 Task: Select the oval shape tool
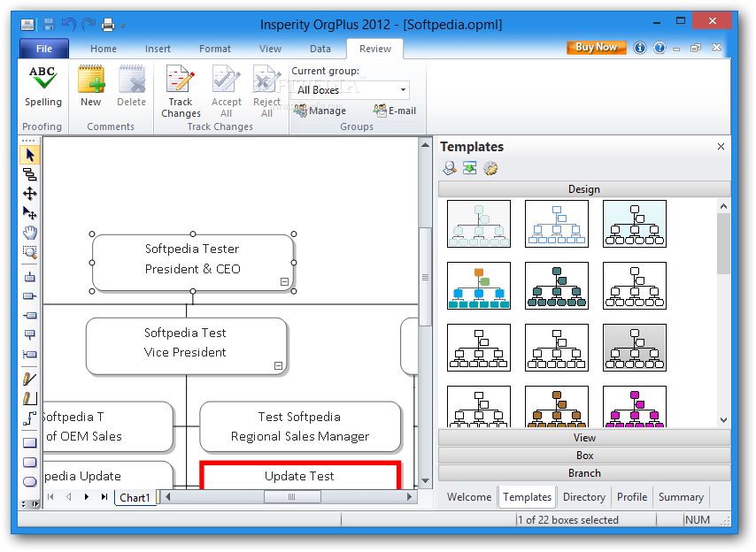30,482
